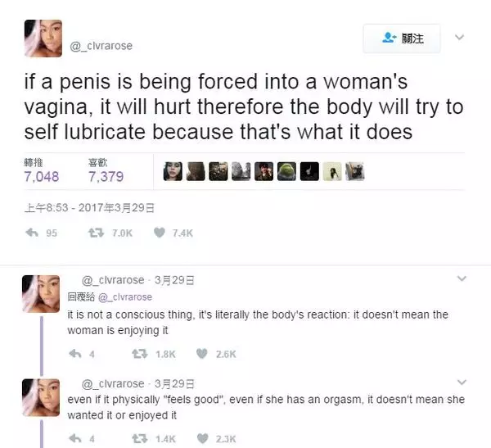Open the first liker's avatar thumbnail

173,171
